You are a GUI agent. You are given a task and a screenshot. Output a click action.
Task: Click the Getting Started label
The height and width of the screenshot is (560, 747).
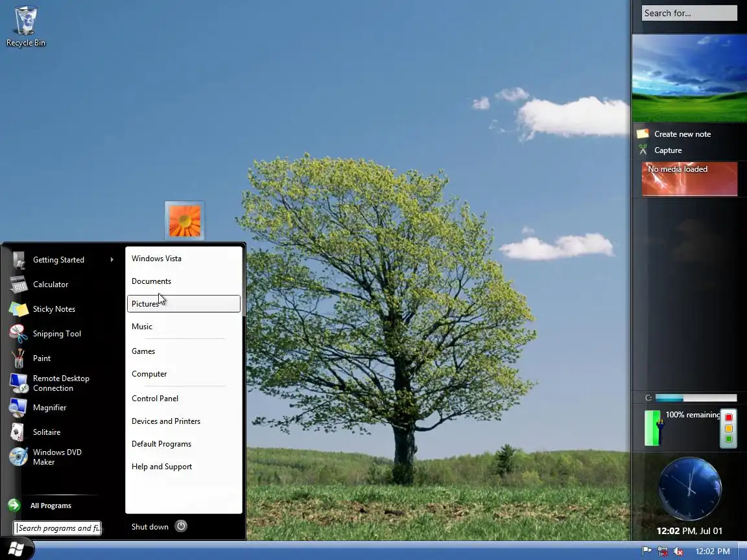click(58, 260)
